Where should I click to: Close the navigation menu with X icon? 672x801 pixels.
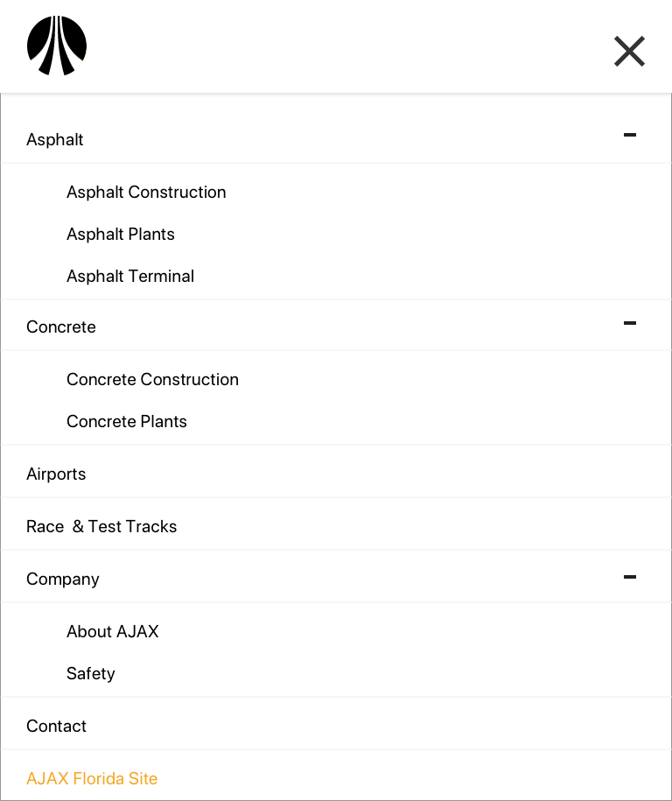629,51
